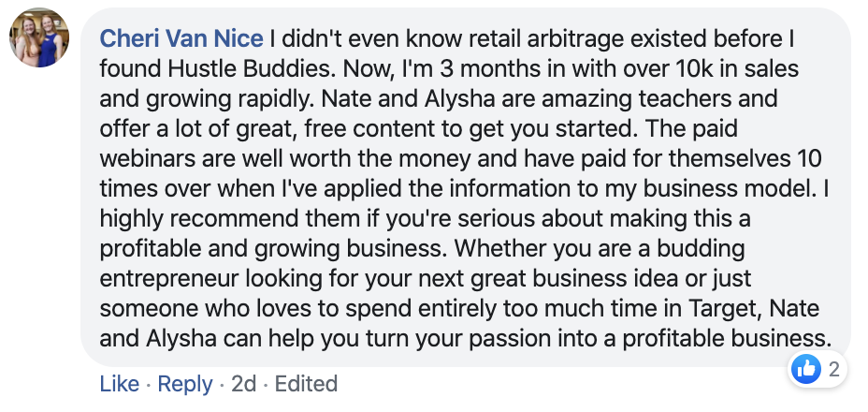Click the words highly recommend in the comment
Image resolution: width=868 pixels, height=412 pixels.
point(200,218)
